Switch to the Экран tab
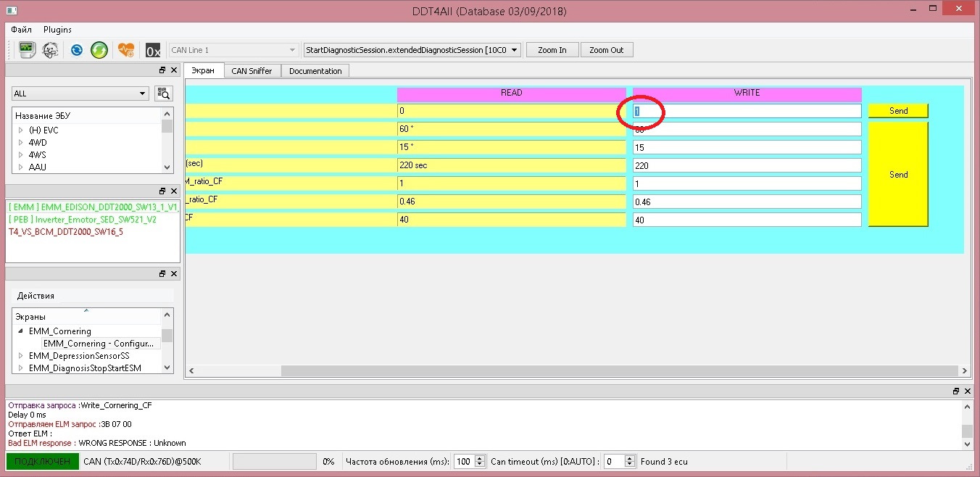The image size is (980, 477). [203, 70]
